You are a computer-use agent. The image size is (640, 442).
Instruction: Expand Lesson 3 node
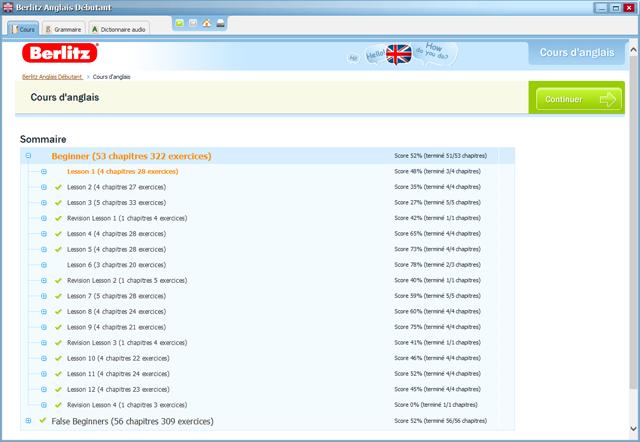(x=44, y=203)
